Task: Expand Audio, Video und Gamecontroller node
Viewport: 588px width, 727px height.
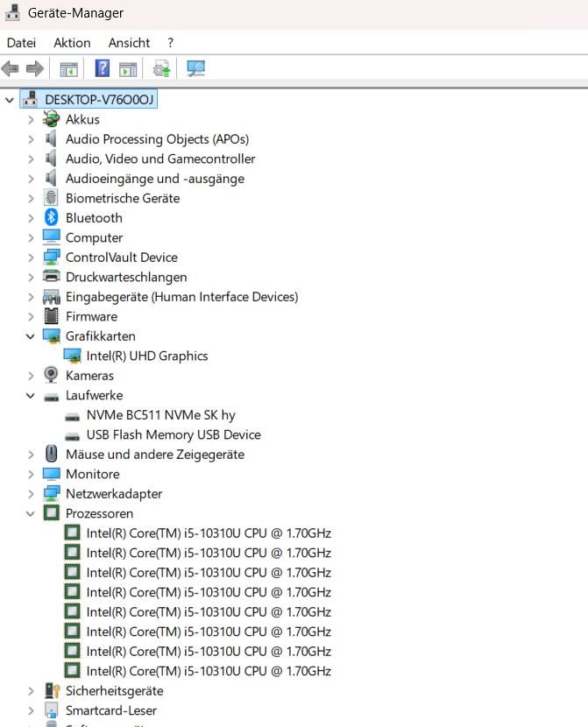Action: 31,159
